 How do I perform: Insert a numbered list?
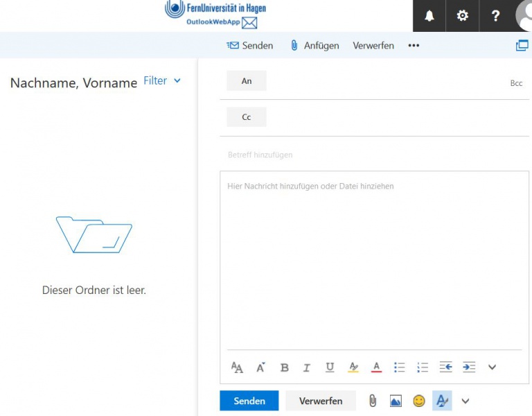pyautogui.click(x=423, y=367)
